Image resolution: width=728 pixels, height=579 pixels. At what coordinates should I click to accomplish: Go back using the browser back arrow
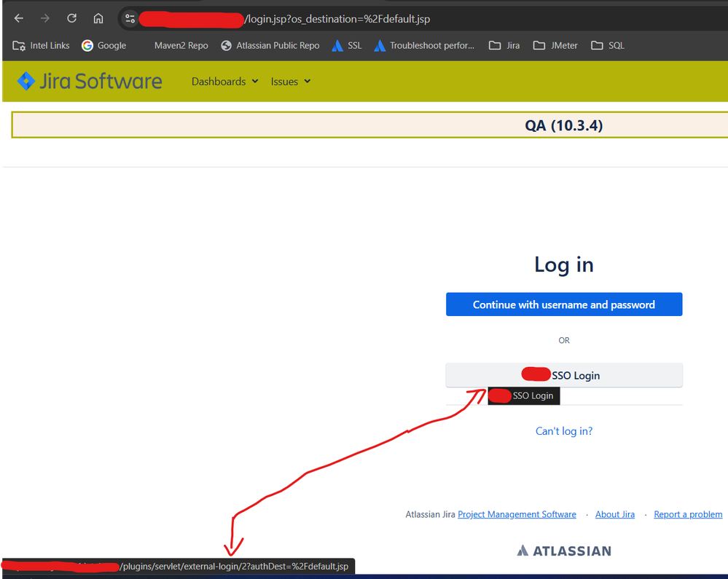(18, 18)
